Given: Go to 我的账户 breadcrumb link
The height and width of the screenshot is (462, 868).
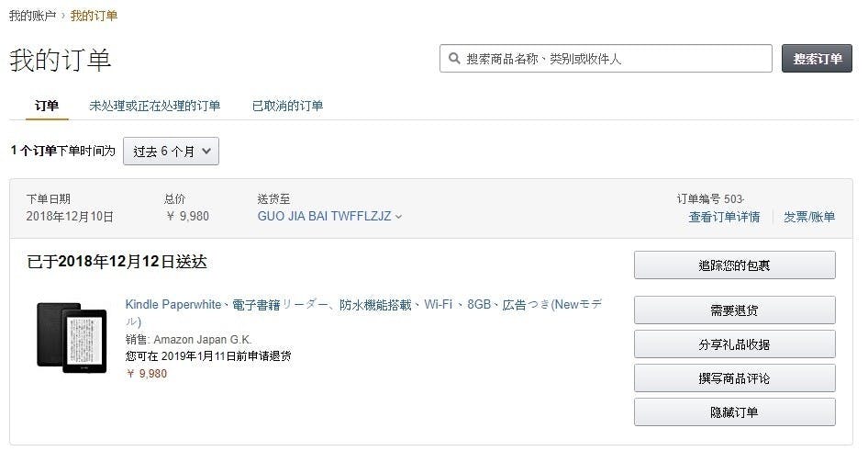Looking at the screenshot, I should 32,16.
